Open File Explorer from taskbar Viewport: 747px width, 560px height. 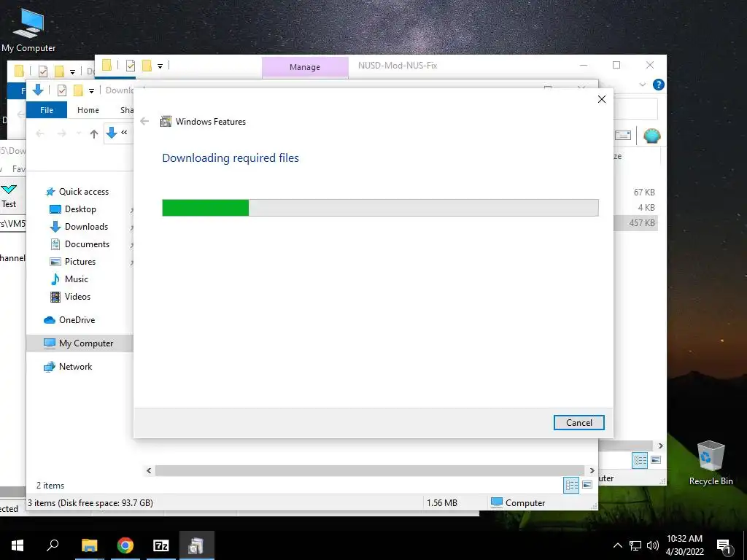pyautogui.click(x=89, y=545)
